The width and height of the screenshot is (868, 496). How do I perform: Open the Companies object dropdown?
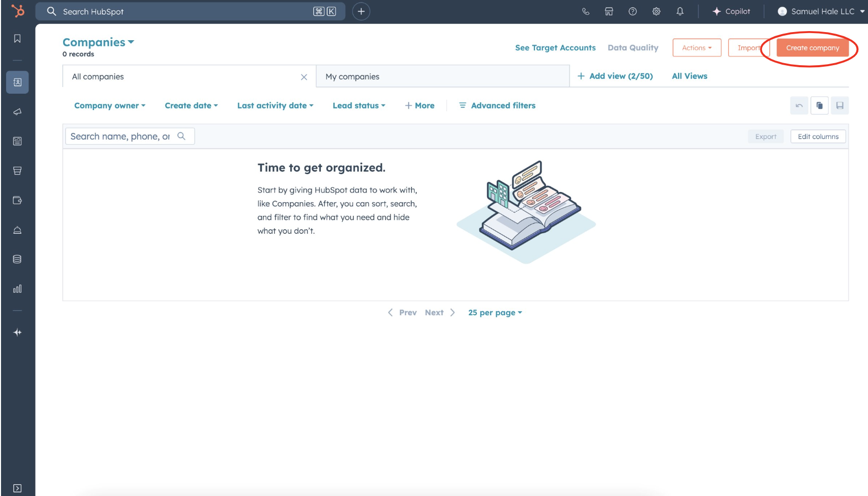pos(98,42)
